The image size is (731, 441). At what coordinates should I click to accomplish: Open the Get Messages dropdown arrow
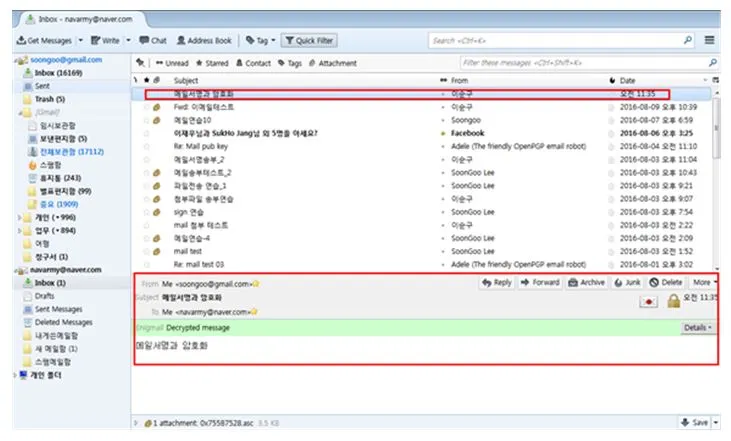80,41
